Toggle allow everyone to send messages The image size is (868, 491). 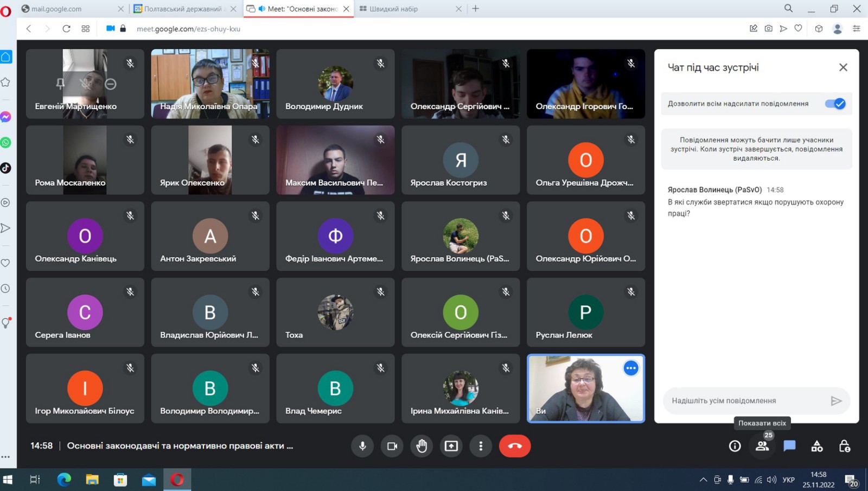(x=835, y=104)
